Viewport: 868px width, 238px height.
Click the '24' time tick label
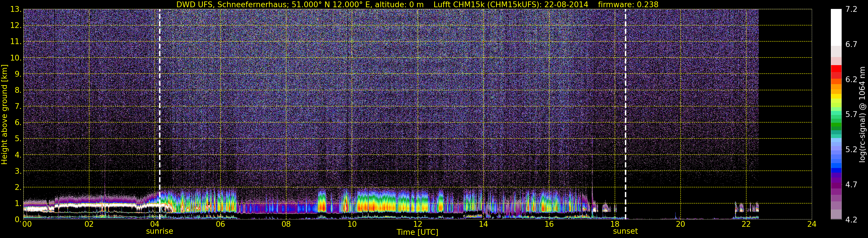(x=812, y=224)
